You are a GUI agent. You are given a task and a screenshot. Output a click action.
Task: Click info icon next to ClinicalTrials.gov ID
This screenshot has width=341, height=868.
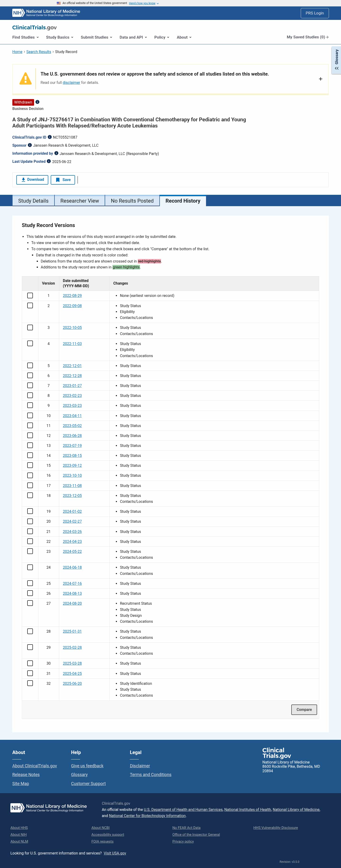[49, 137]
